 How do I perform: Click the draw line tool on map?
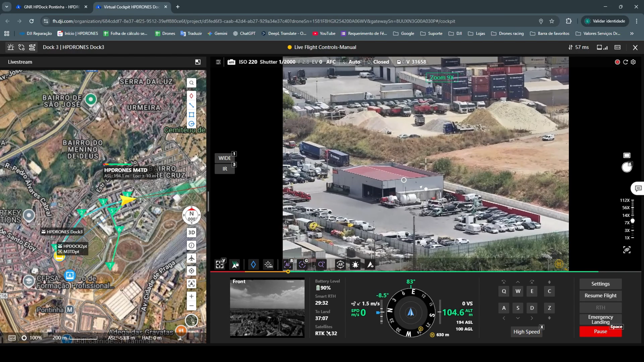192,105
